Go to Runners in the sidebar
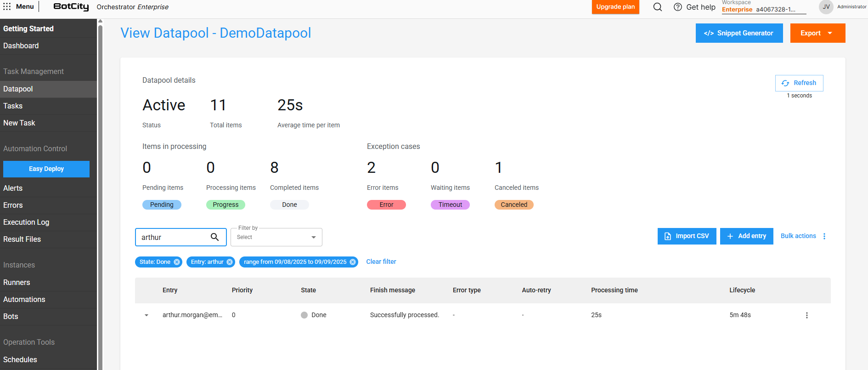Image resolution: width=868 pixels, height=370 pixels. [x=17, y=282]
